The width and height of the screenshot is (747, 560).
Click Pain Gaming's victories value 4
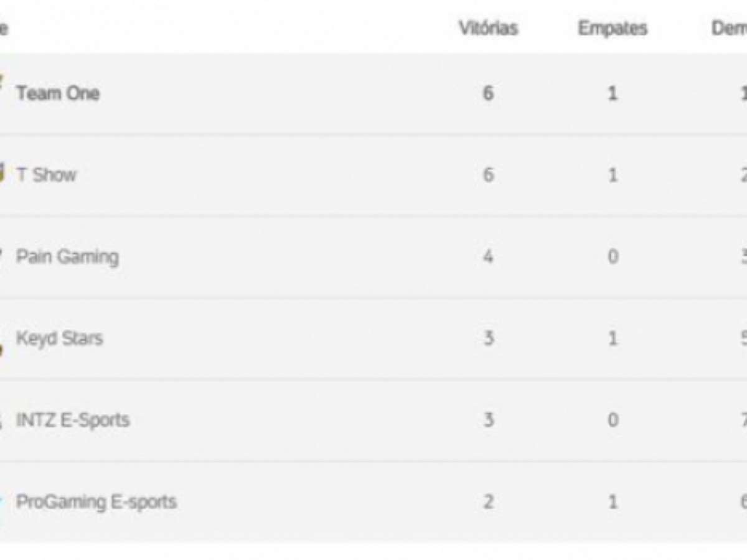coord(489,256)
